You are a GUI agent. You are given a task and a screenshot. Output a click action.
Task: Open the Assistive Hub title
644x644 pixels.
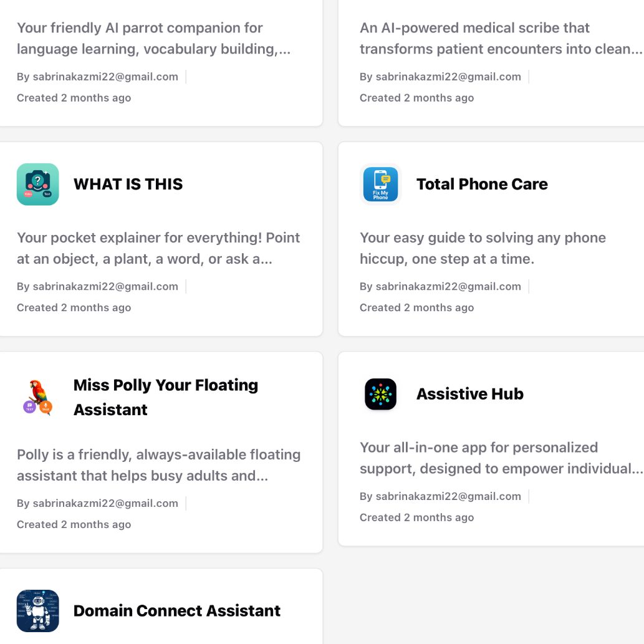pos(469,394)
